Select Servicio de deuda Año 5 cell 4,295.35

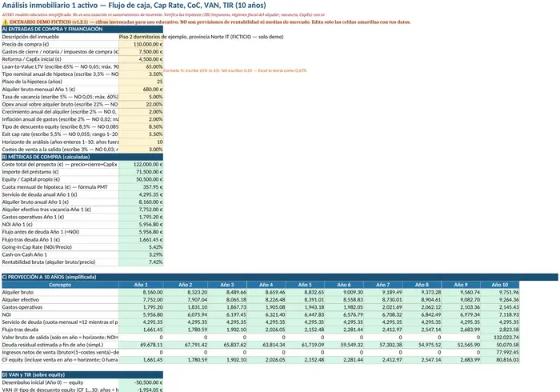point(306,322)
